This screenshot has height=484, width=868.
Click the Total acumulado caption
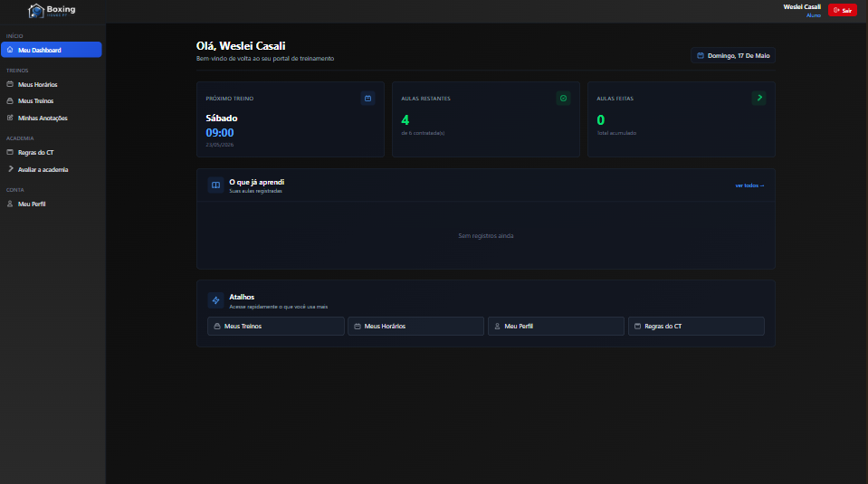click(x=616, y=133)
